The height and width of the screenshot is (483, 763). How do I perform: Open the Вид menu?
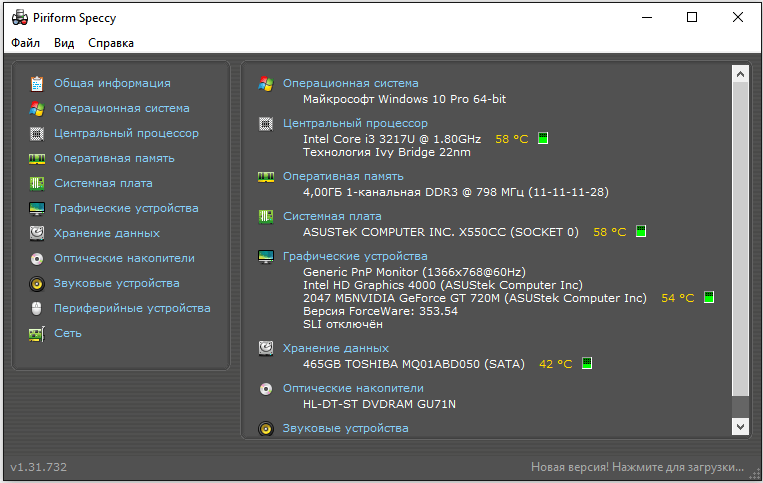[64, 43]
